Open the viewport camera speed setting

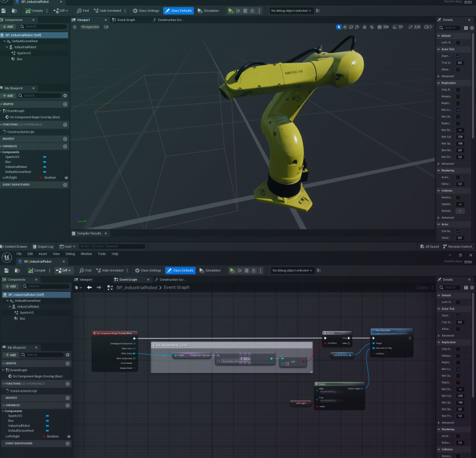428,27
